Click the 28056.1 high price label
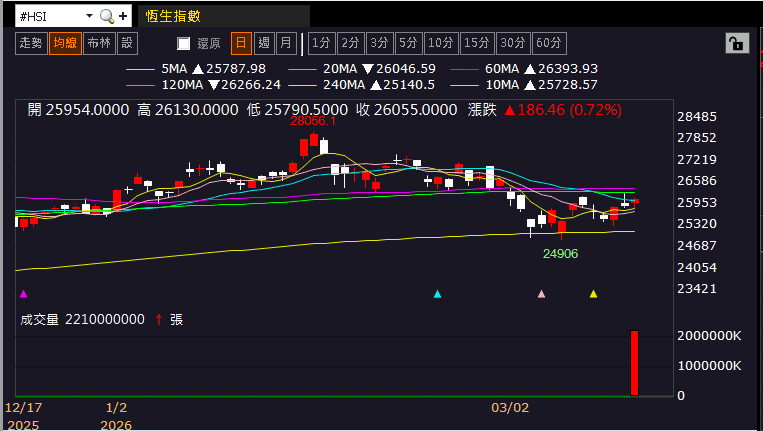Image resolution: width=763 pixels, height=431 pixels. (313, 121)
